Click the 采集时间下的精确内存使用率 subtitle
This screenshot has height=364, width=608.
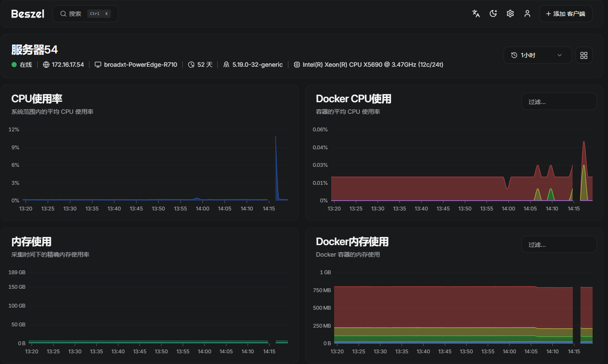(50, 255)
